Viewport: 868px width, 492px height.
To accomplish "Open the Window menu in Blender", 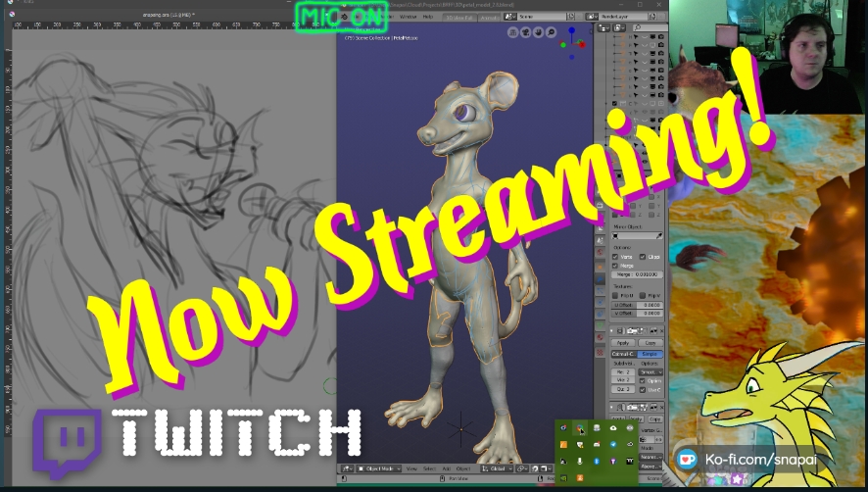I will 409,17.
